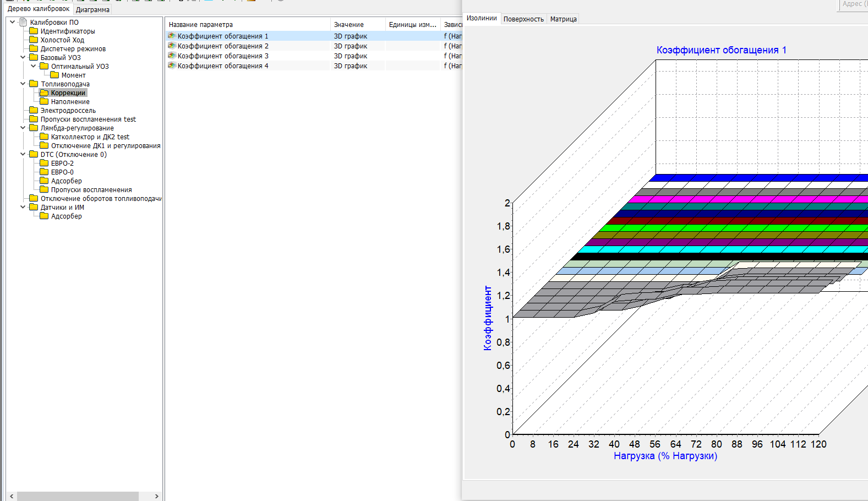Switch to the Диаграмма tab
Screen dimensions: 868x501
coord(92,9)
